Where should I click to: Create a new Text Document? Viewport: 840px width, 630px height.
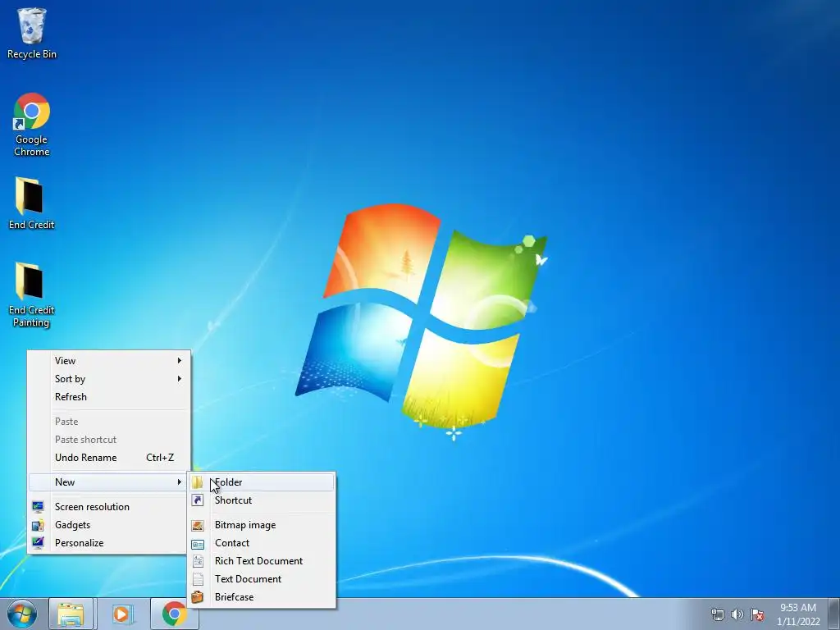(x=262, y=579)
